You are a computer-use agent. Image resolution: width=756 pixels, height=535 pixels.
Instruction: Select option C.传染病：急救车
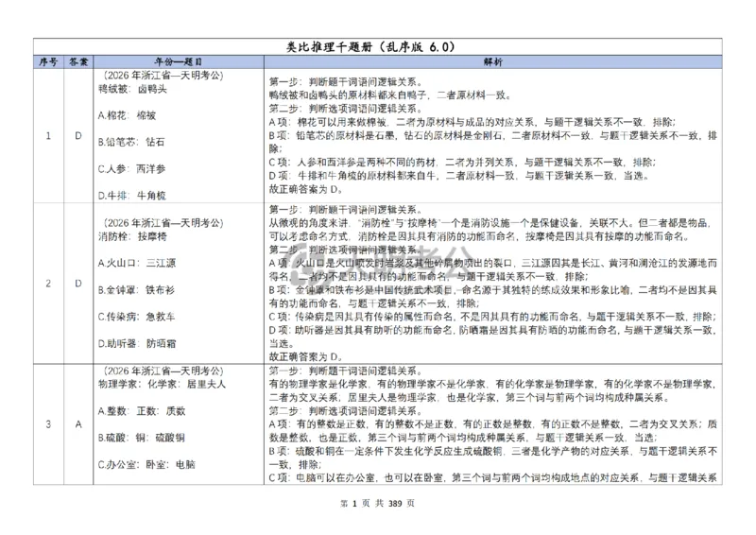[136, 317]
